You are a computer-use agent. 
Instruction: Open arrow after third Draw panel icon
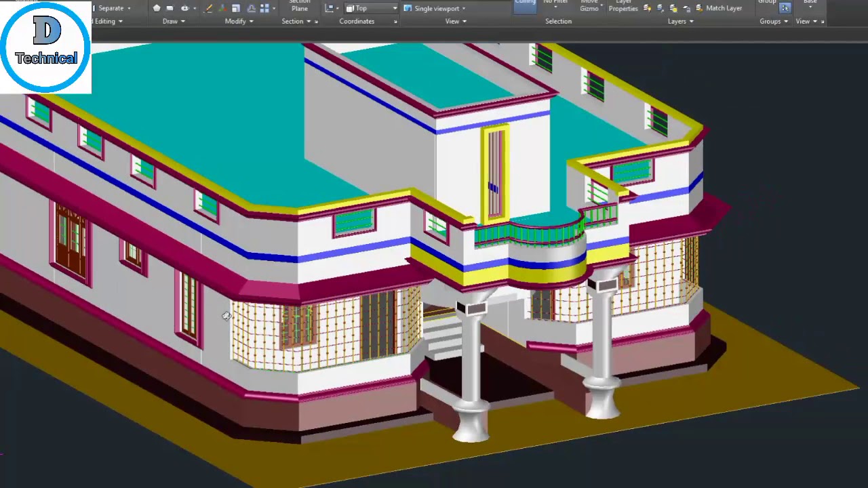click(x=195, y=9)
